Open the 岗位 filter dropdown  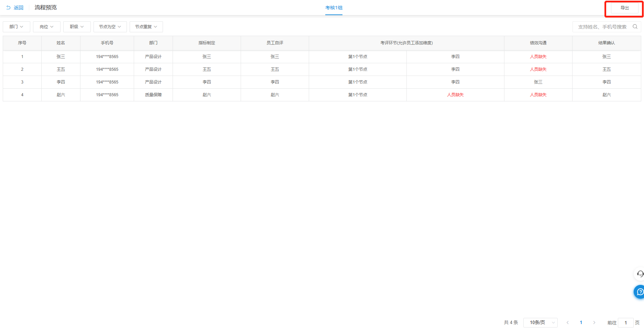[47, 27]
